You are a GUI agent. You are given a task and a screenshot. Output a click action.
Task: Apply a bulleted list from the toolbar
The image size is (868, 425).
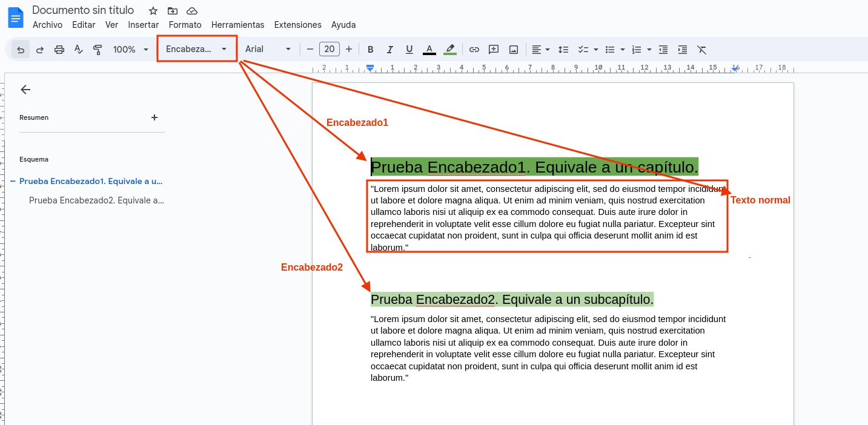tap(610, 50)
